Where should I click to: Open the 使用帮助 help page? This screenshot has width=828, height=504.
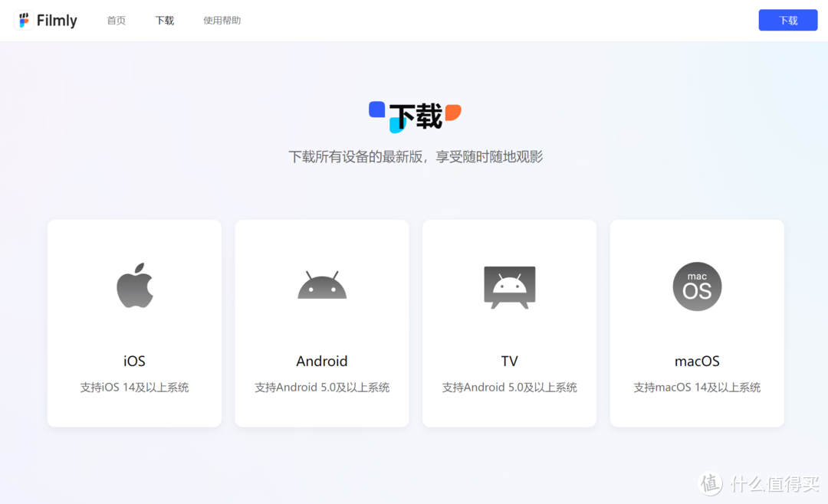pos(222,21)
